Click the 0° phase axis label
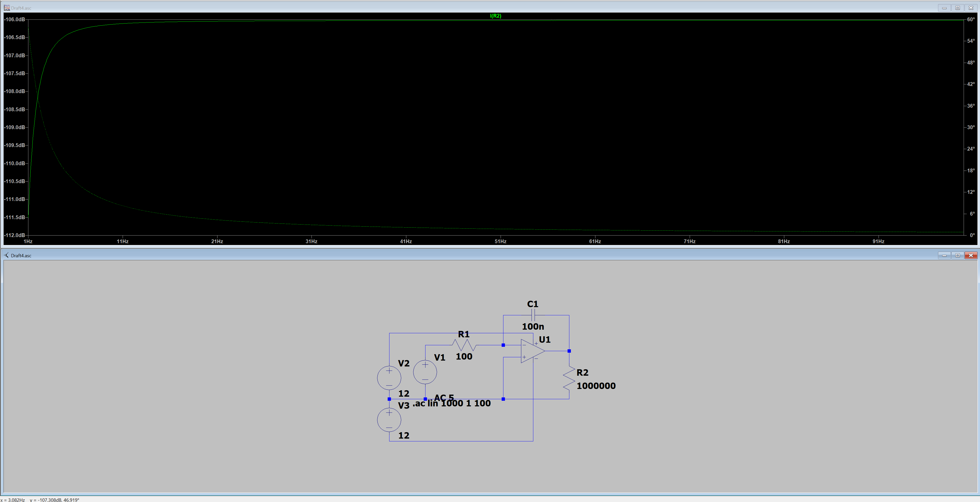Image resolution: width=980 pixels, height=502 pixels. point(972,235)
